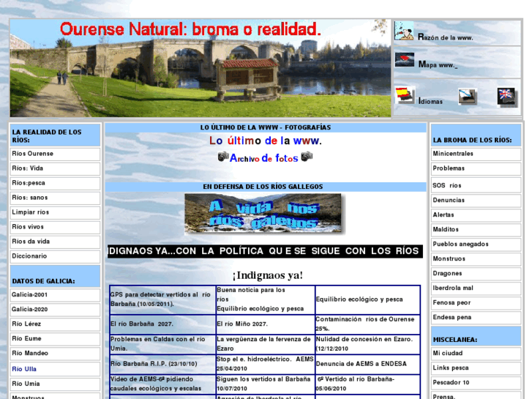Open Malditos menu item
Screen dimensions: 532x399
pos(476,230)
